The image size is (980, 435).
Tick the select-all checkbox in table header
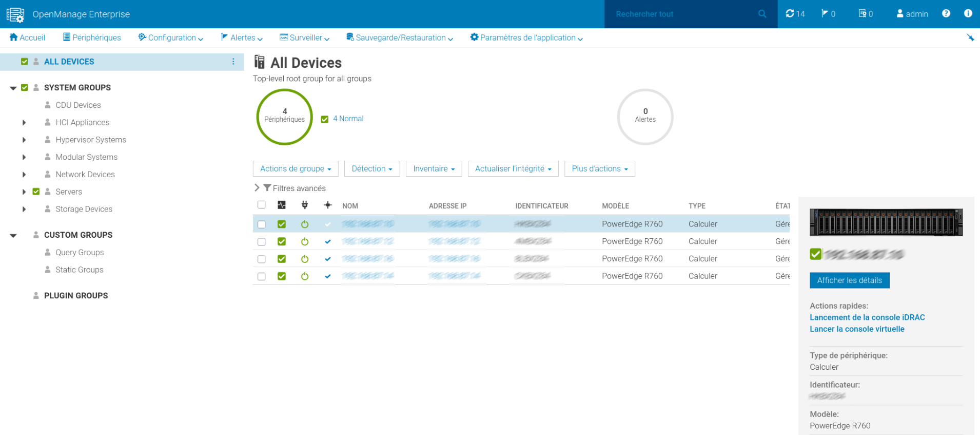point(262,205)
